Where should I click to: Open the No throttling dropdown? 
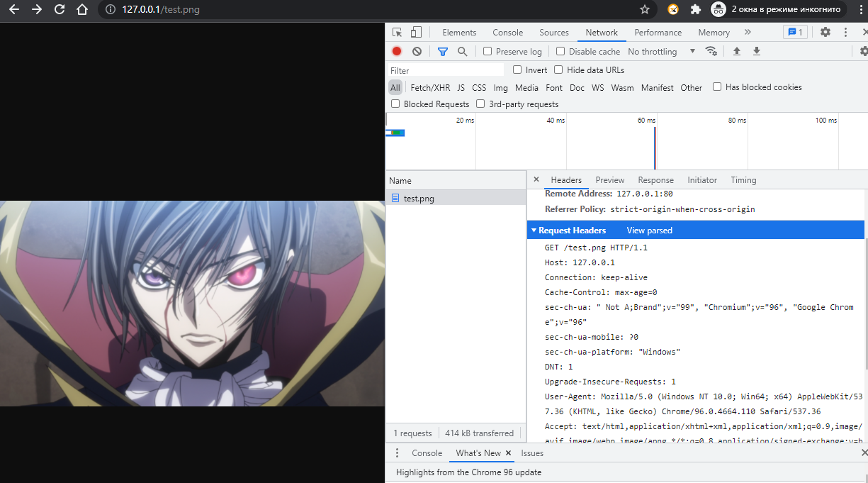(662, 52)
